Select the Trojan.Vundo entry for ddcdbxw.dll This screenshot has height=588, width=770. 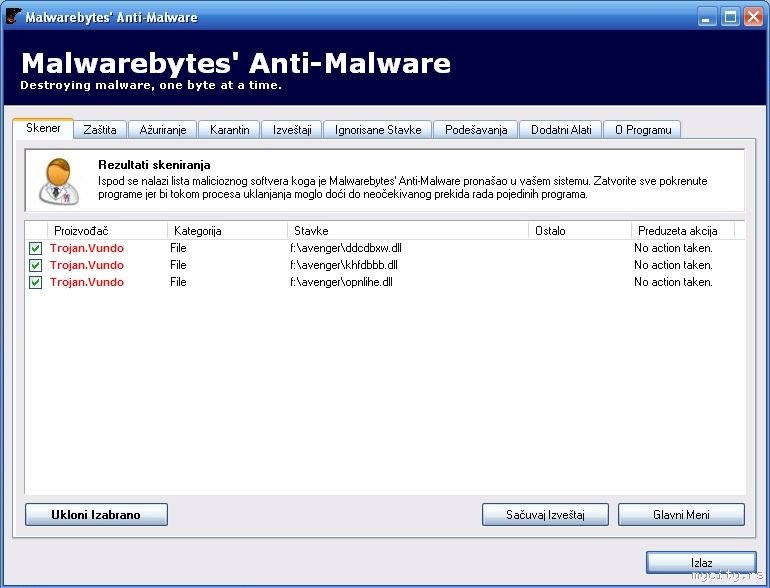87,248
